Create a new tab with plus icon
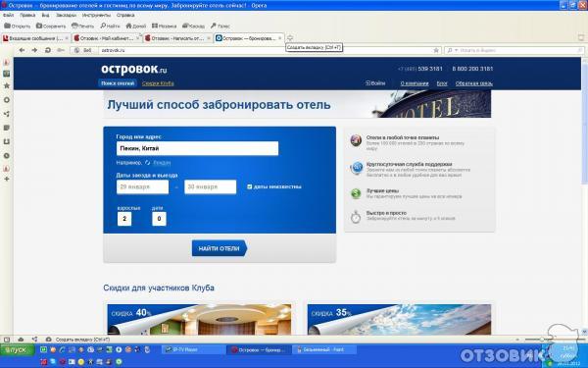 (290, 38)
